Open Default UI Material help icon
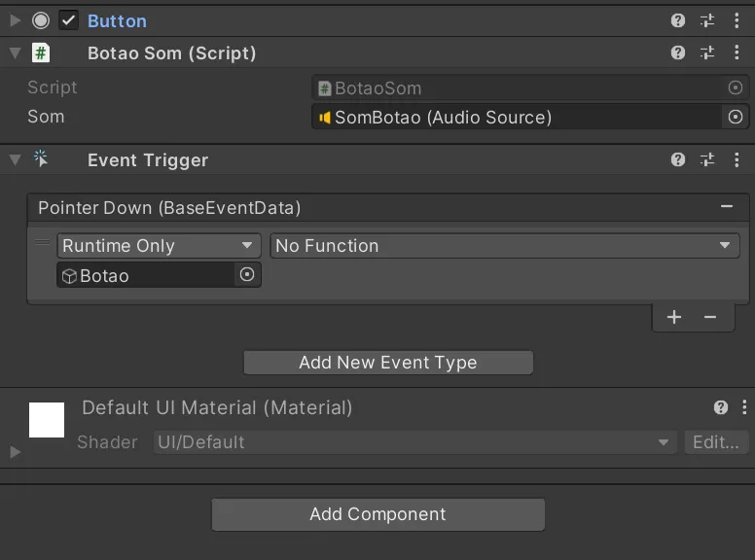Viewport: 755px width, 560px height. (x=720, y=407)
